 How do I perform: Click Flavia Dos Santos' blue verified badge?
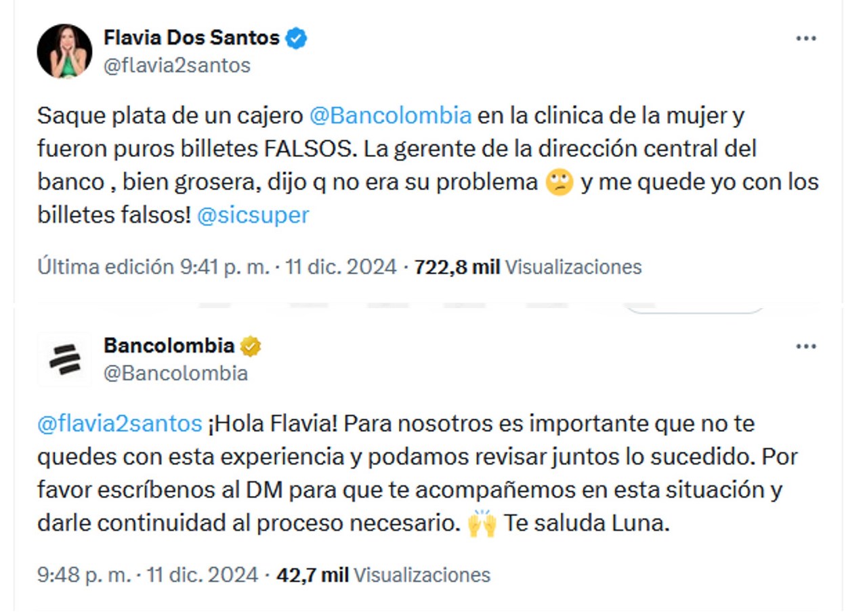pyautogui.click(x=296, y=39)
